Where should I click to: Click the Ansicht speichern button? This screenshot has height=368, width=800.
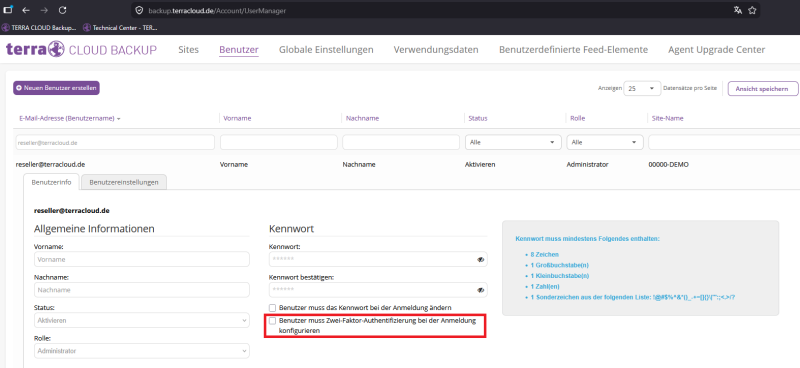(x=763, y=88)
